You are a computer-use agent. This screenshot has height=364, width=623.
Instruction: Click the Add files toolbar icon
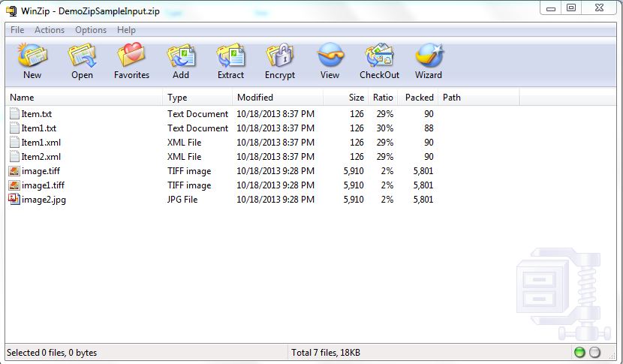[x=181, y=55]
